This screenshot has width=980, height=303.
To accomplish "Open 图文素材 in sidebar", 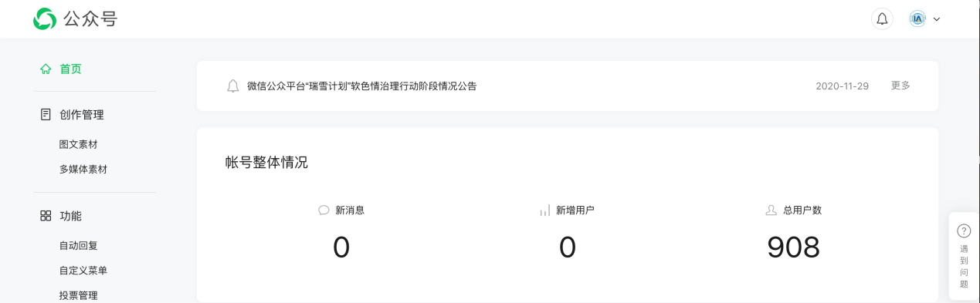I will (79, 144).
